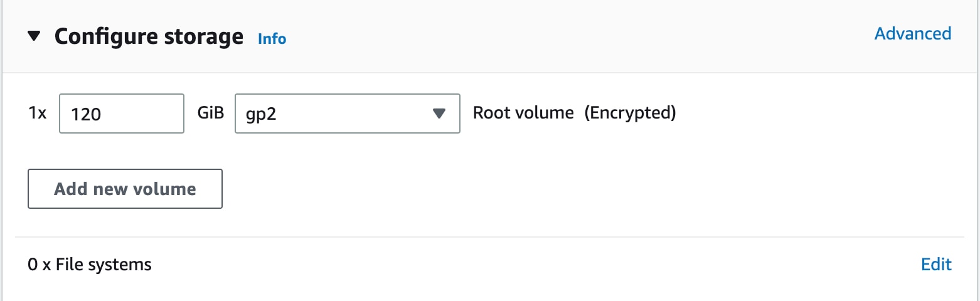Click the Configure storage heading text
This screenshot has height=301, width=980.
(x=149, y=36)
